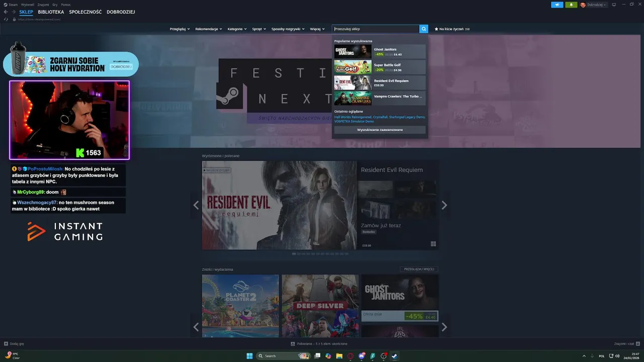Image resolution: width=644 pixels, height=362 pixels.
Task: Open the Pomoc menu
Action: pos(66,5)
